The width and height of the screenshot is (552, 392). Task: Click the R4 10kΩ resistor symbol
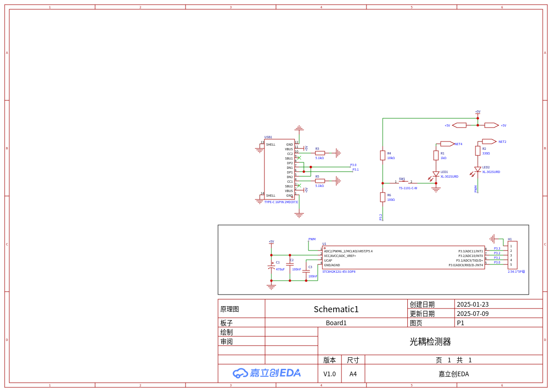pyautogui.click(x=383, y=155)
